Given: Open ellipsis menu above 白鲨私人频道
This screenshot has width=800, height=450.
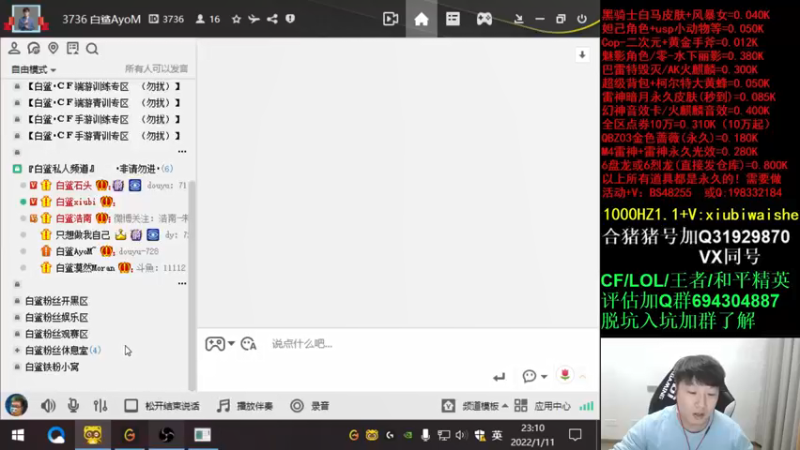Looking at the screenshot, I should click(x=182, y=152).
